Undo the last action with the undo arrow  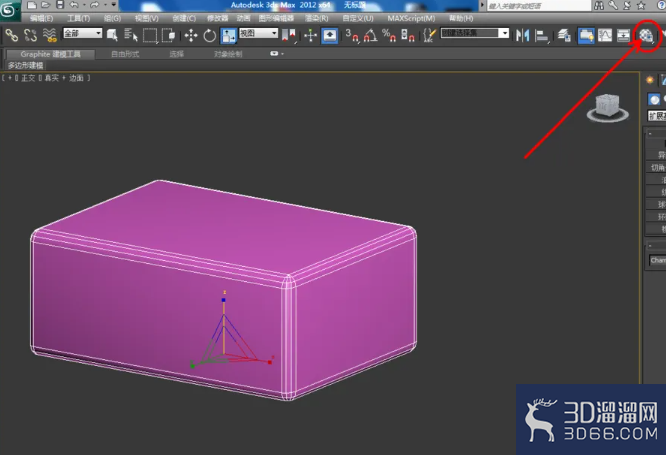74,5
